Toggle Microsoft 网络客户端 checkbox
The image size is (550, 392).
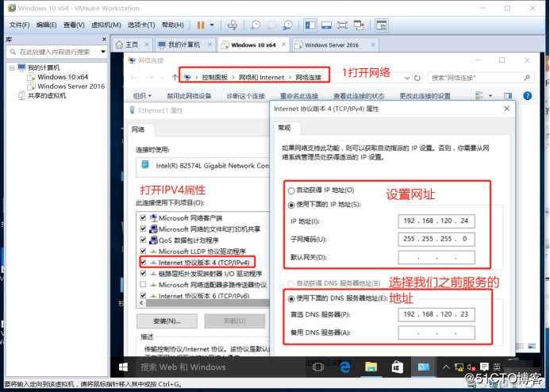(x=143, y=217)
